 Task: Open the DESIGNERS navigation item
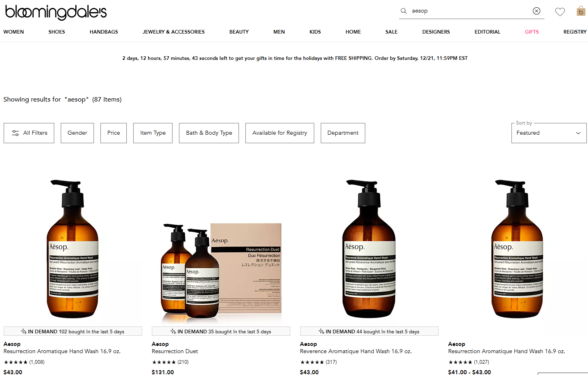[x=436, y=32]
